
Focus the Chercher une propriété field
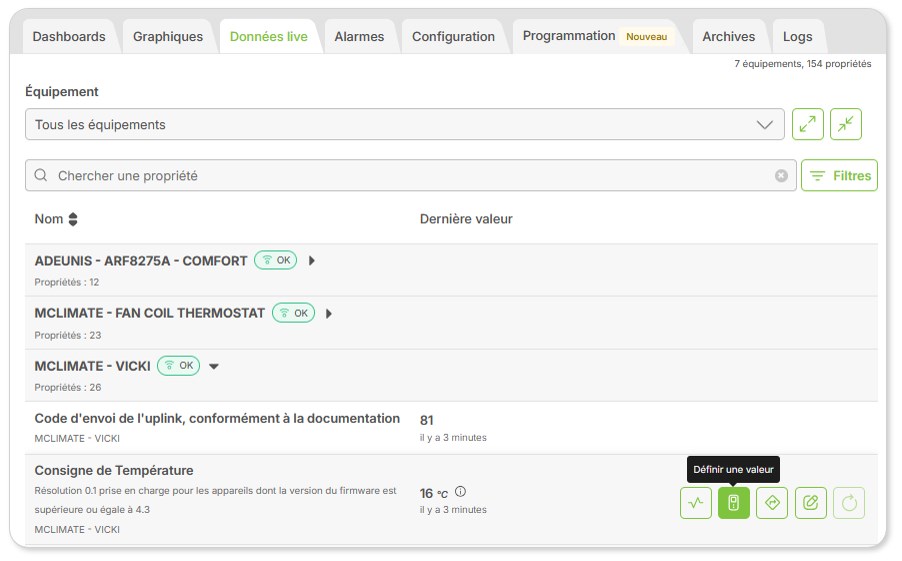pyautogui.click(x=411, y=175)
